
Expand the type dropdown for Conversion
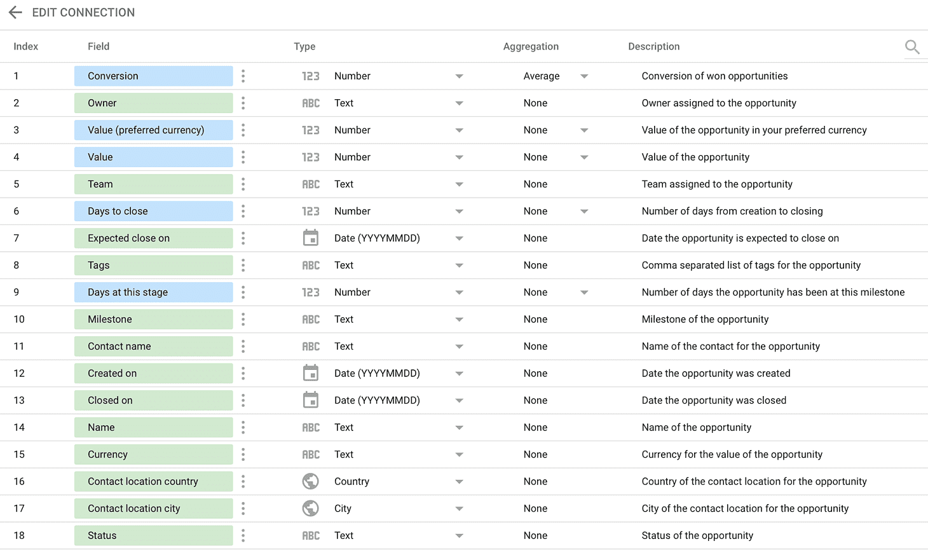pos(459,76)
